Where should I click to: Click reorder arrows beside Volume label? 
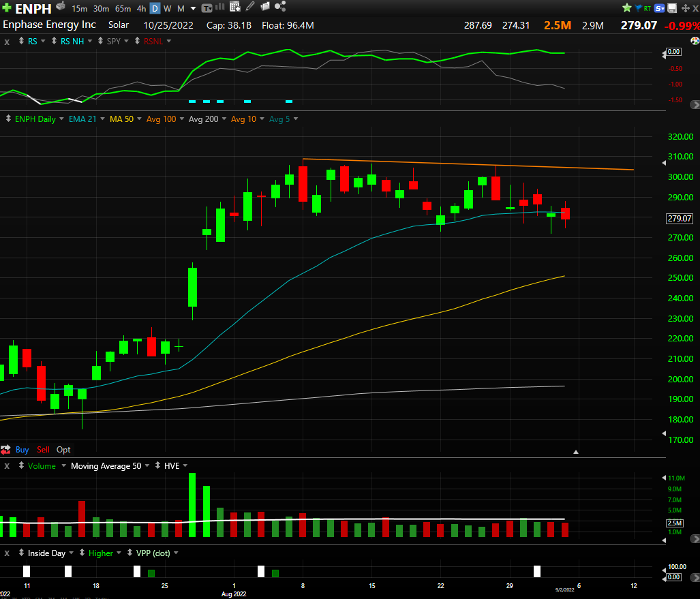(x=21, y=465)
